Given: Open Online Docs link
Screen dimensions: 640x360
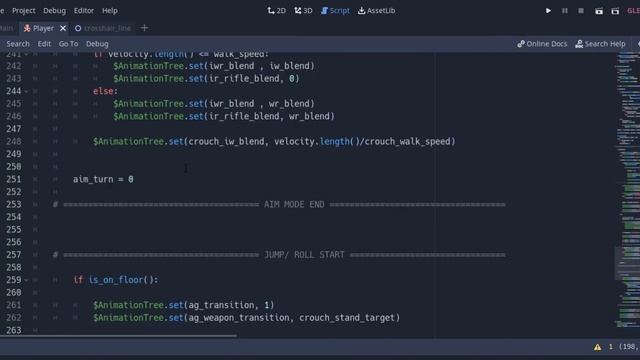Looking at the screenshot, I should (x=542, y=44).
